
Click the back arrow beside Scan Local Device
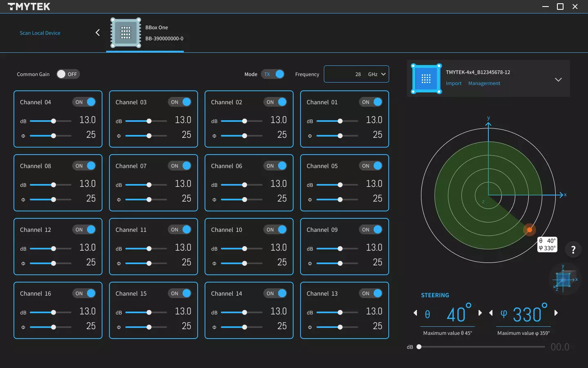tap(98, 33)
